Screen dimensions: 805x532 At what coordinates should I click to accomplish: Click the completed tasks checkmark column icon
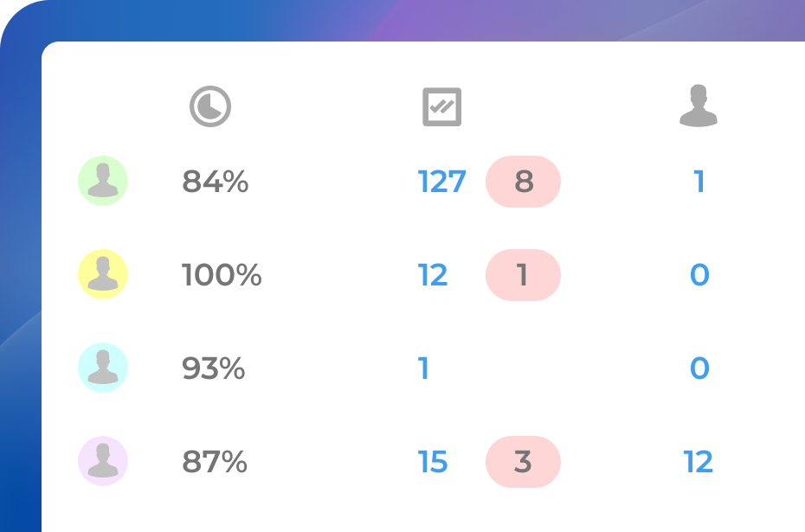pos(441,107)
